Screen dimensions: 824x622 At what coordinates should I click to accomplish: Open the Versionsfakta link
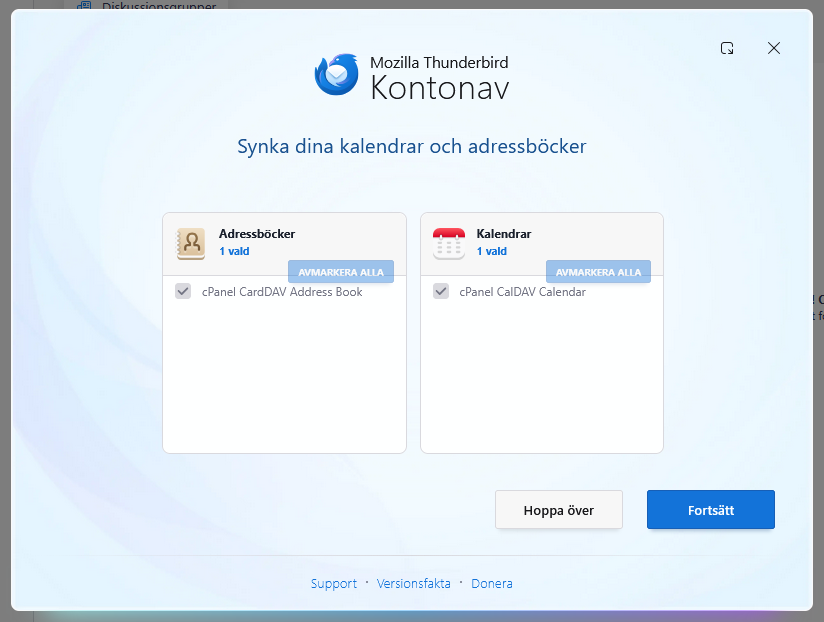click(414, 584)
